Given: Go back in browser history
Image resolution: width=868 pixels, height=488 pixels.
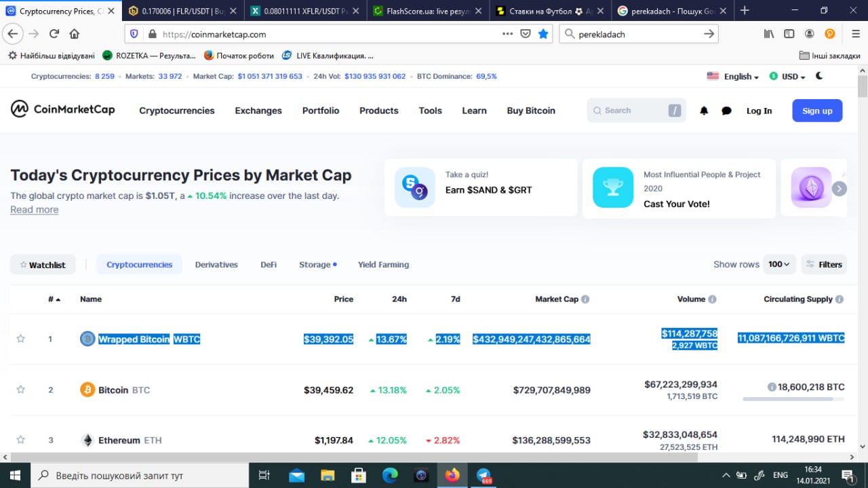Looking at the screenshot, I should click(x=12, y=34).
